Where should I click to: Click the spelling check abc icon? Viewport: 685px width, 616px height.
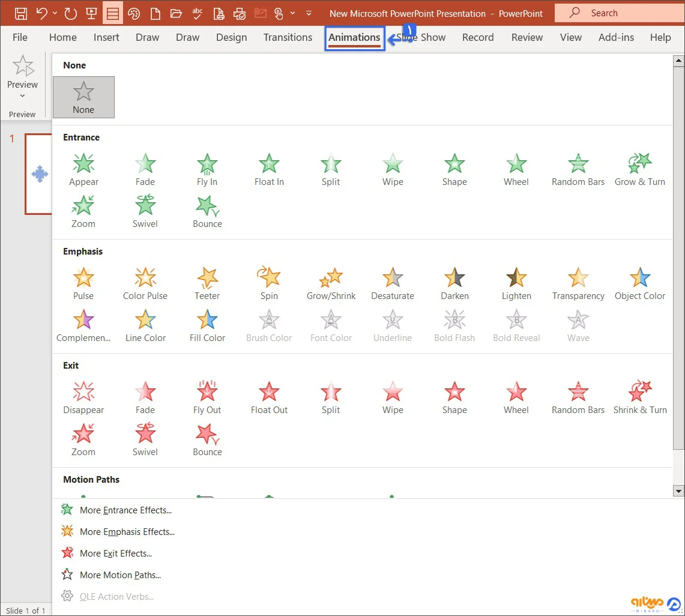tap(198, 14)
